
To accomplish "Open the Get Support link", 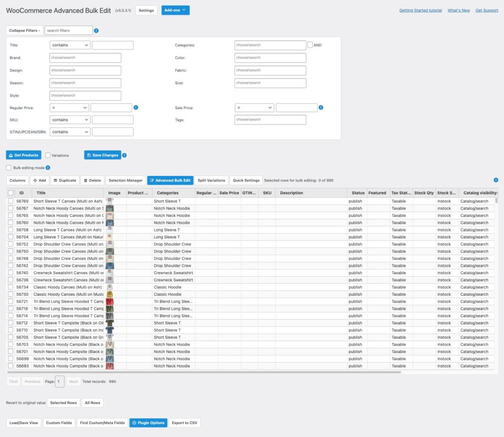I will [487, 10].
